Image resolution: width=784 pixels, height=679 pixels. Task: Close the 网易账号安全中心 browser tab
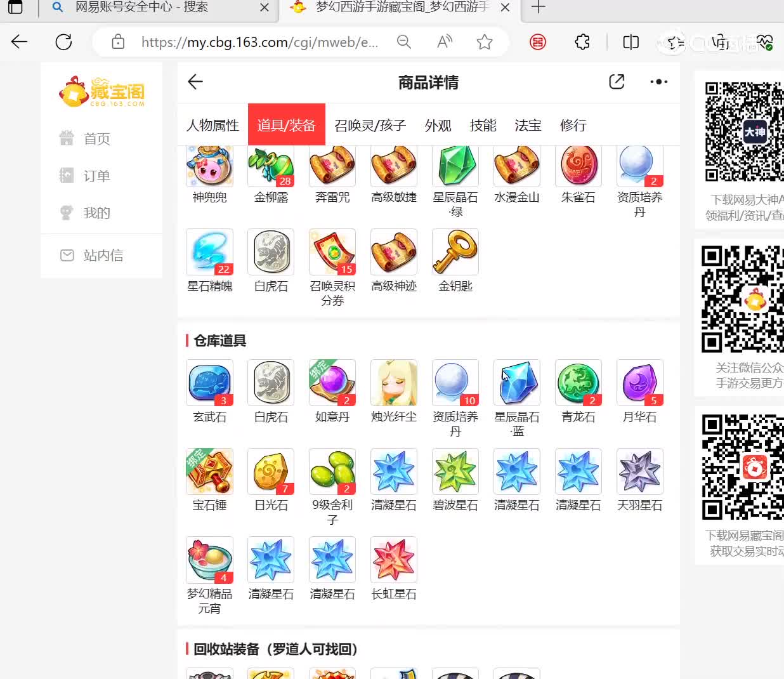point(265,8)
